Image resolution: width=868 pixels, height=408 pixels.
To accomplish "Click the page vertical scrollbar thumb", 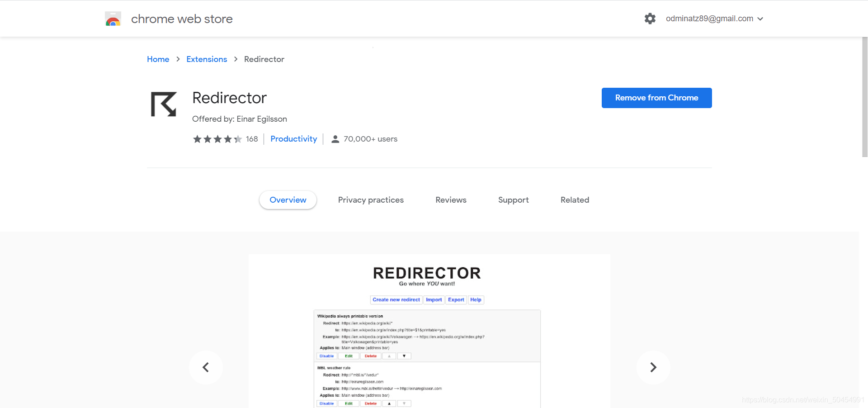I will (x=864, y=97).
